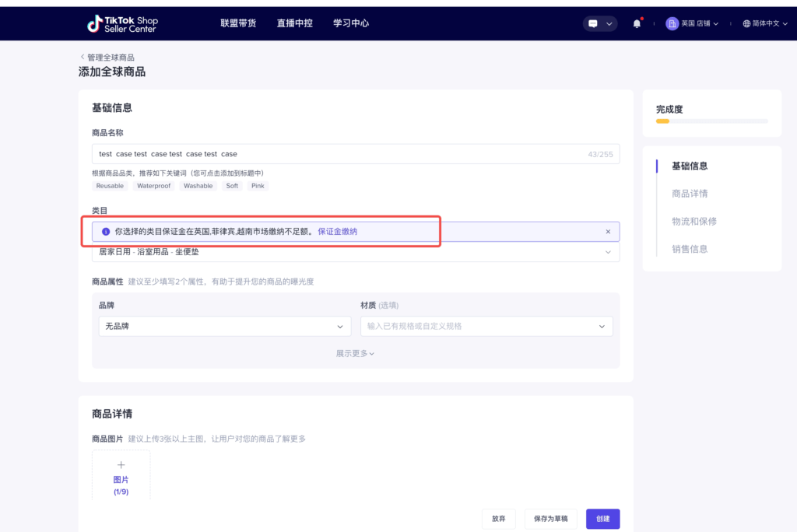
Task: Click the plus icon to upload a product image
Action: coord(121,464)
